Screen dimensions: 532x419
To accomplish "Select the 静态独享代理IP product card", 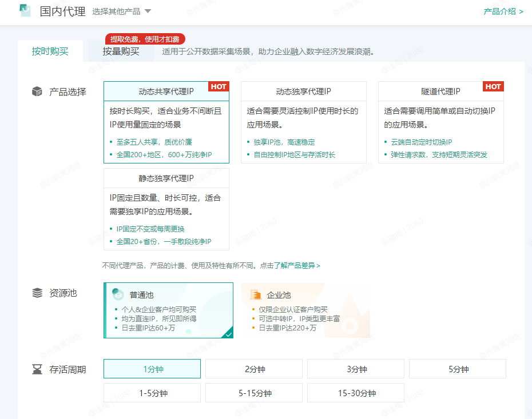I will pyautogui.click(x=166, y=209).
